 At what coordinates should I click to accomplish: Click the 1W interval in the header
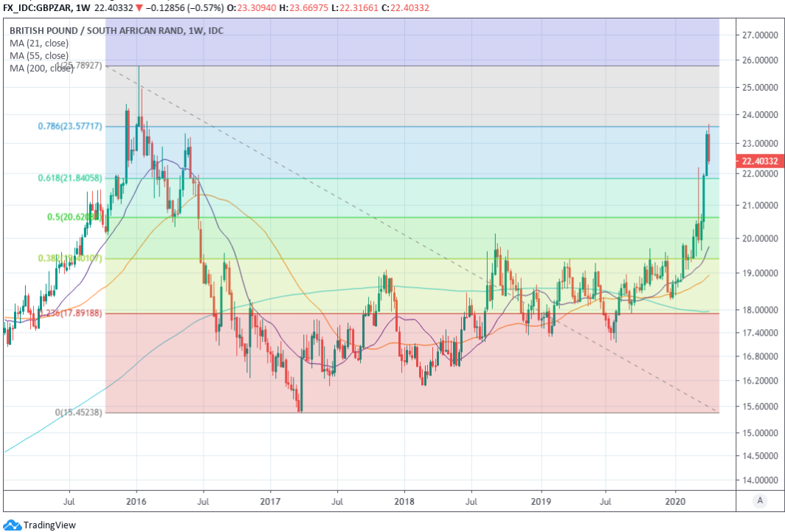pos(84,7)
